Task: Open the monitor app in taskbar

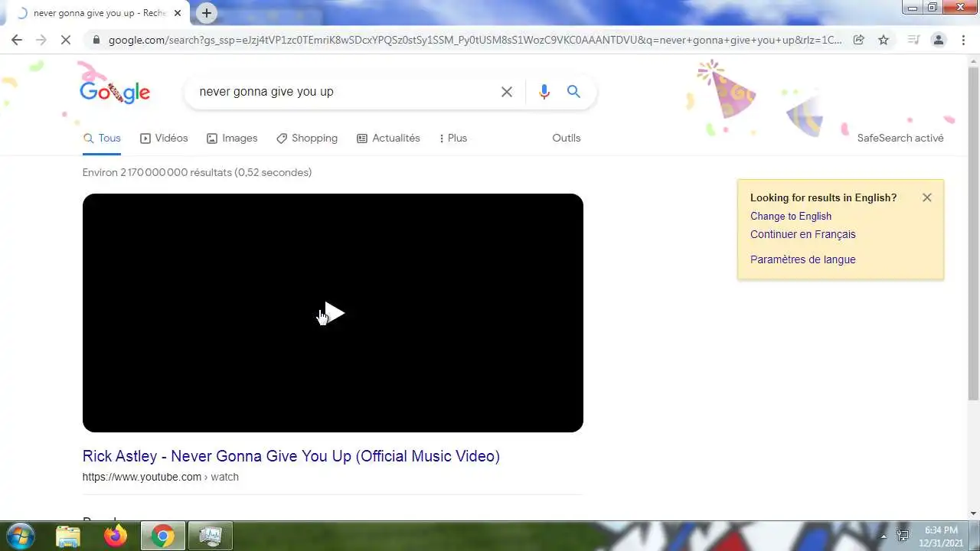Action: (210, 536)
